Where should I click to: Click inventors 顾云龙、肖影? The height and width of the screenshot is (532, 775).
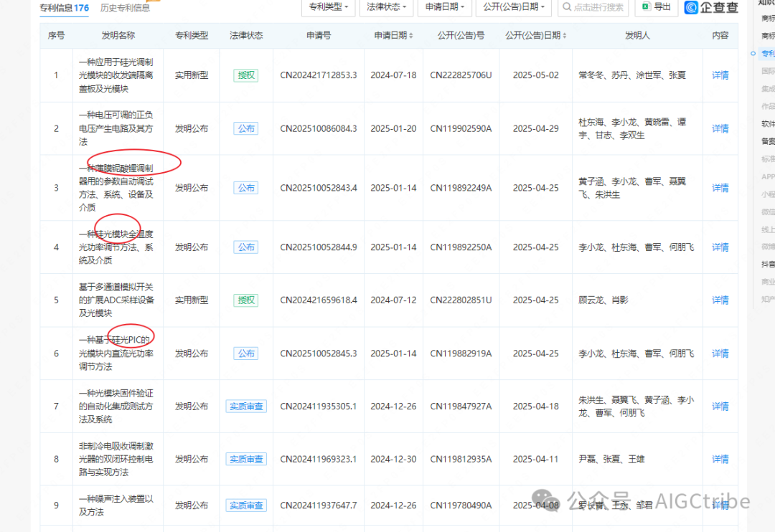[x=603, y=300]
